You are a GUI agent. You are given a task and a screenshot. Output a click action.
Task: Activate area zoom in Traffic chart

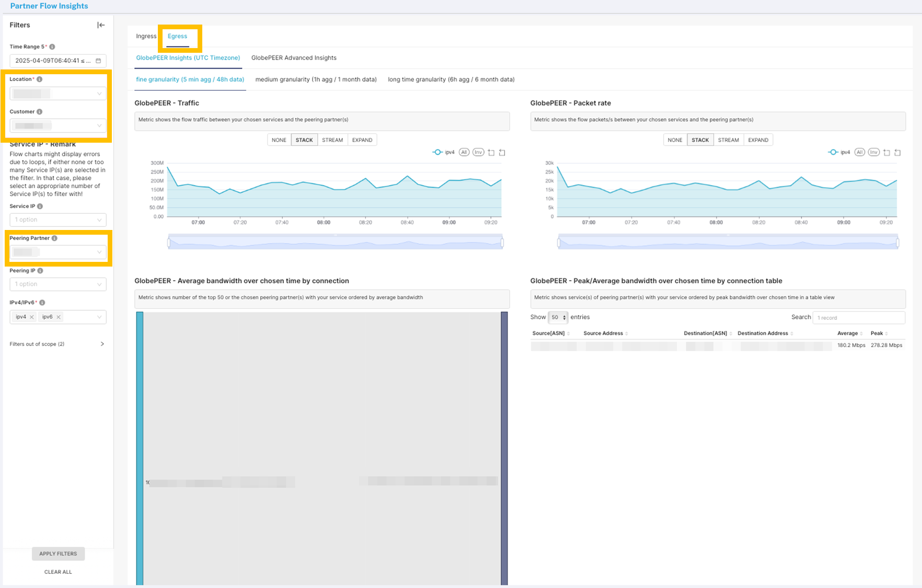tap(491, 152)
